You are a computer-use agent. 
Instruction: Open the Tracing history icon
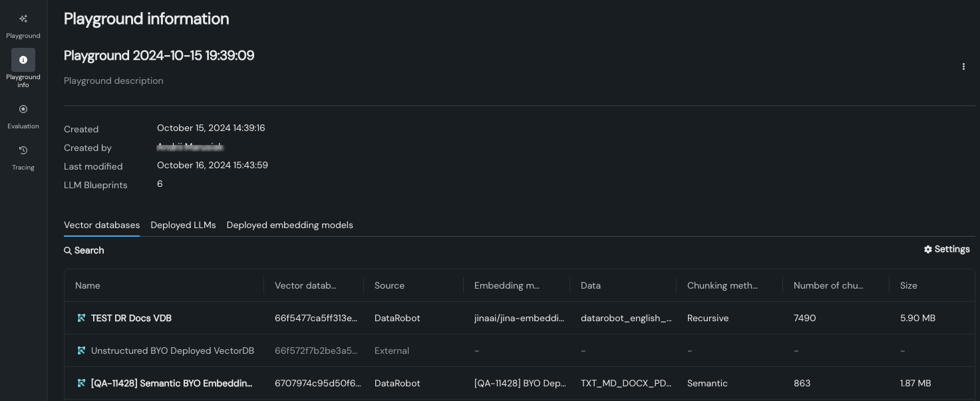23,150
